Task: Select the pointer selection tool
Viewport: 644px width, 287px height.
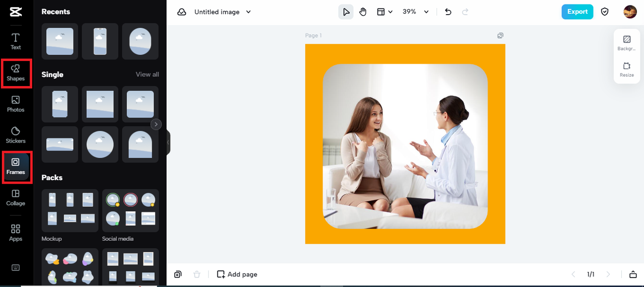Action: point(346,12)
